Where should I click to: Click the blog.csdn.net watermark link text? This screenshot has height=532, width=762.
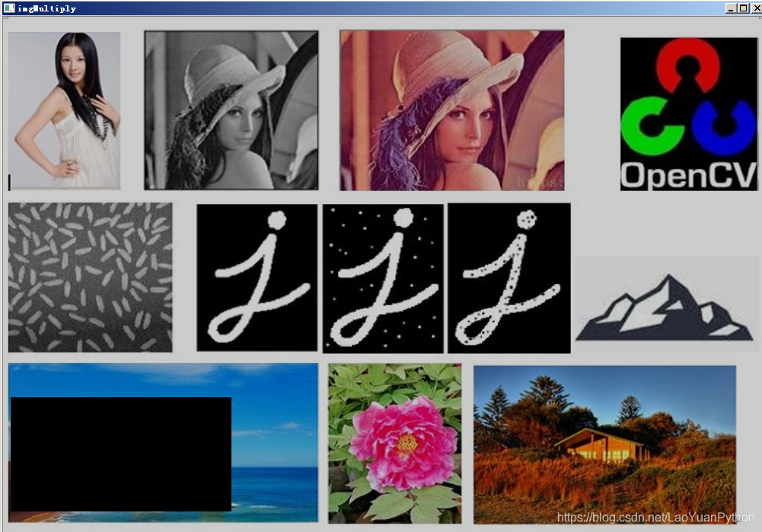coord(655,518)
